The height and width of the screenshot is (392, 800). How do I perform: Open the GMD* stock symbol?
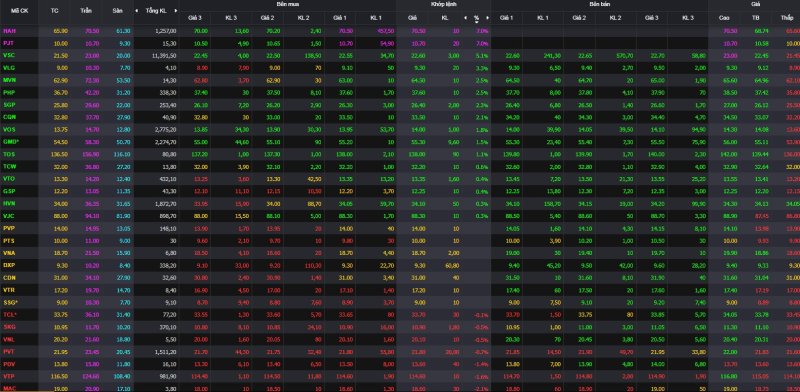click(10, 141)
